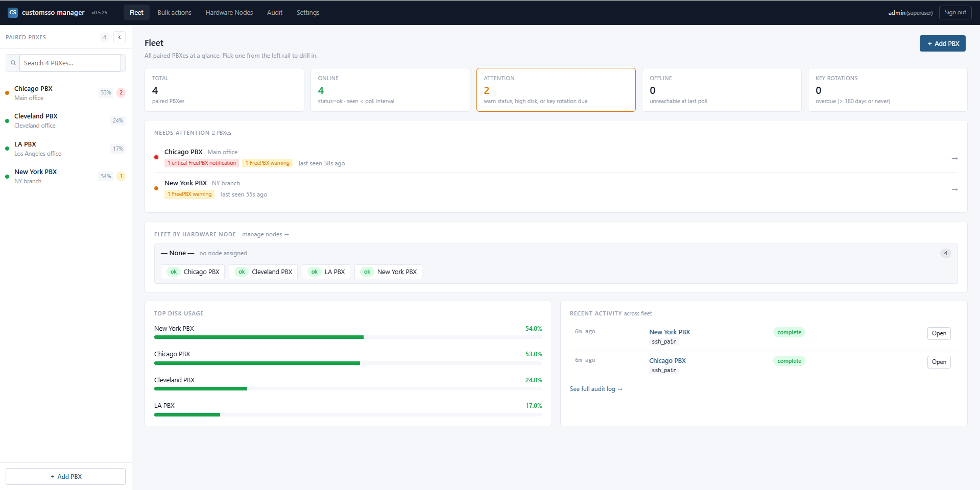This screenshot has width=980, height=490.
Task: Open New York PBX via its row arrow
Action: 954,189
